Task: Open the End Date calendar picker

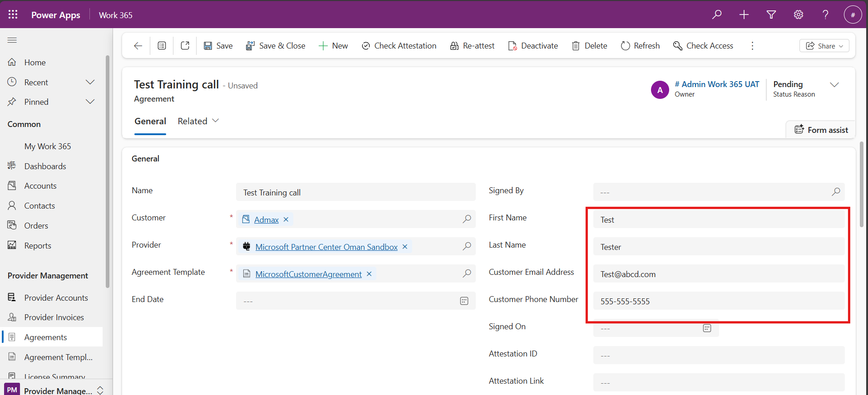Action: click(464, 301)
